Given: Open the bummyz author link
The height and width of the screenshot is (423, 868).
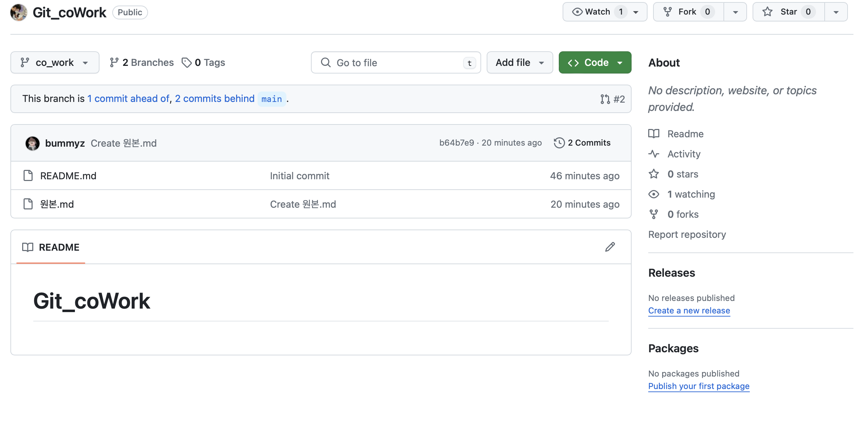Looking at the screenshot, I should pyautogui.click(x=65, y=143).
